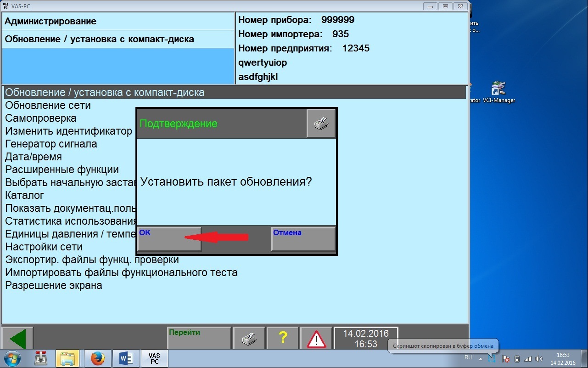Click the 'asdfghjkl' text line
Viewport: 588px width, 368px height.
tap(258, 77)
